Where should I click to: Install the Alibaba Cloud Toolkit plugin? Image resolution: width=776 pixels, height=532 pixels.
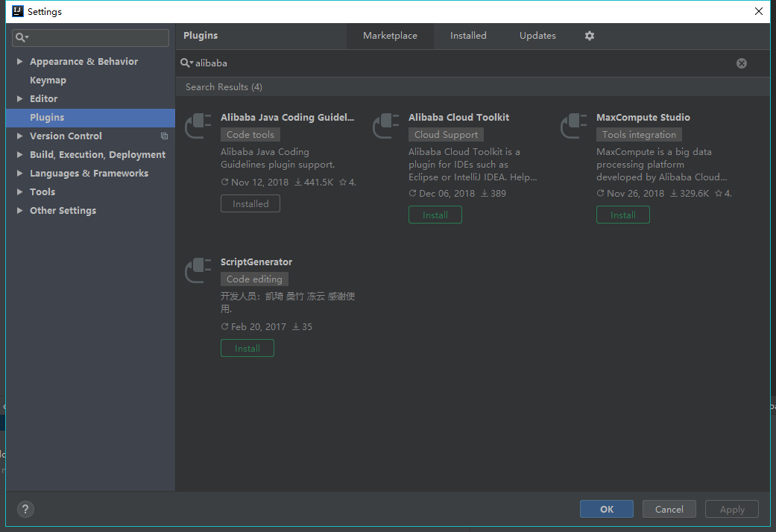(x=435, y=215)
